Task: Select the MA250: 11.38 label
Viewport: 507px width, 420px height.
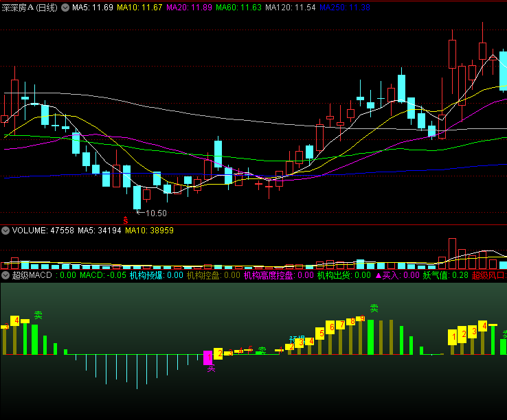Action: [345, 8]
